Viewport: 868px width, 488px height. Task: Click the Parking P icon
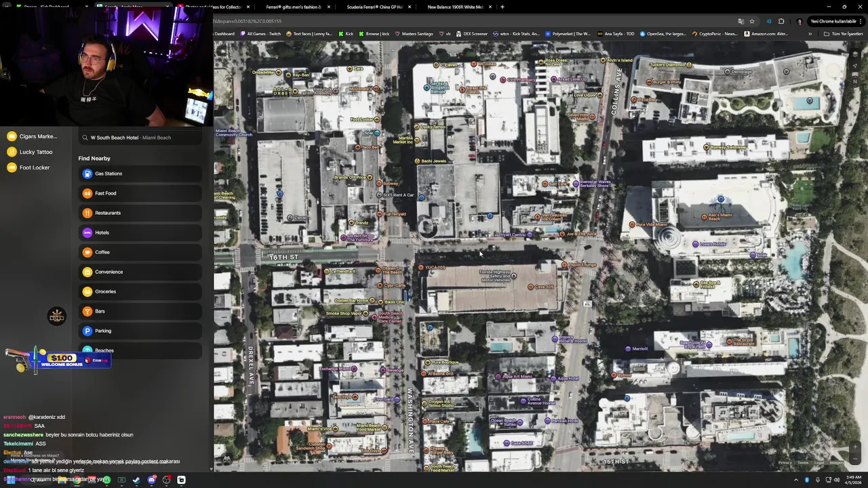coord(87,331)
